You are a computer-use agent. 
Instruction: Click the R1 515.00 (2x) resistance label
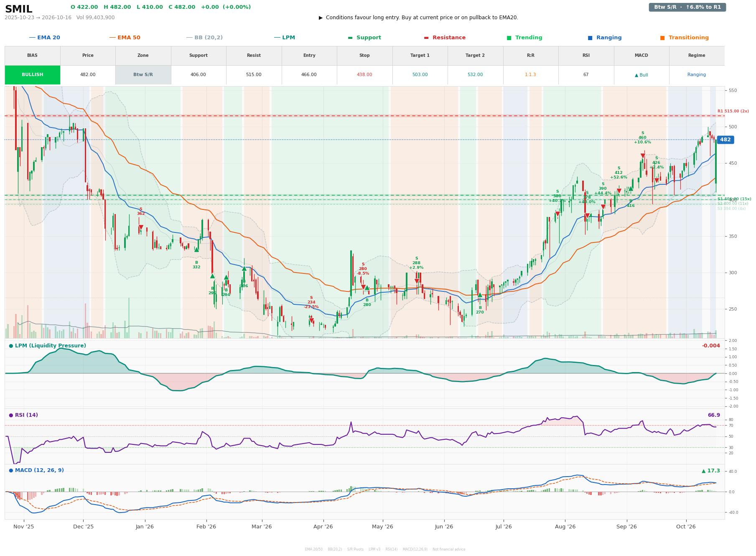(x=733, y=111)
